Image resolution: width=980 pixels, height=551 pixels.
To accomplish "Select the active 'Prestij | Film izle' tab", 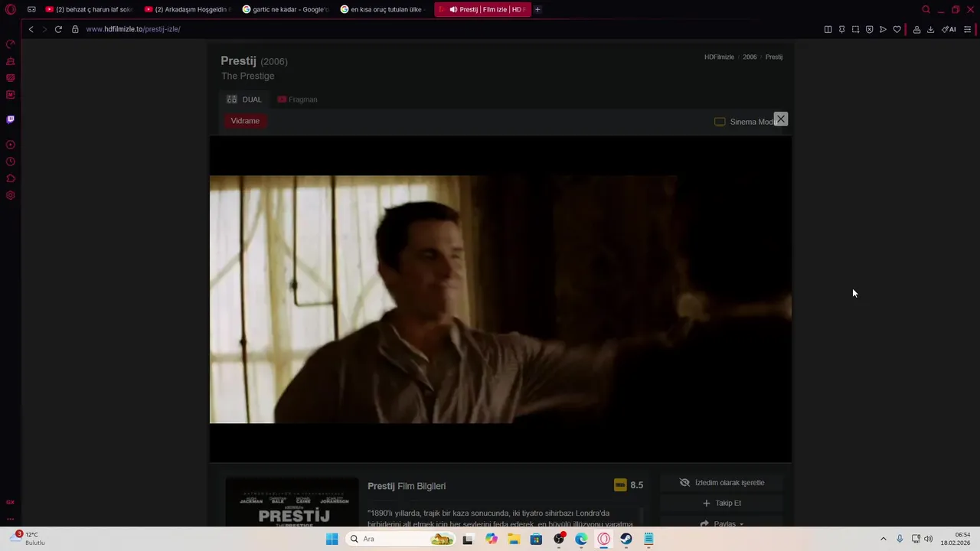I will pyautogui.click(x=482, y=9).
